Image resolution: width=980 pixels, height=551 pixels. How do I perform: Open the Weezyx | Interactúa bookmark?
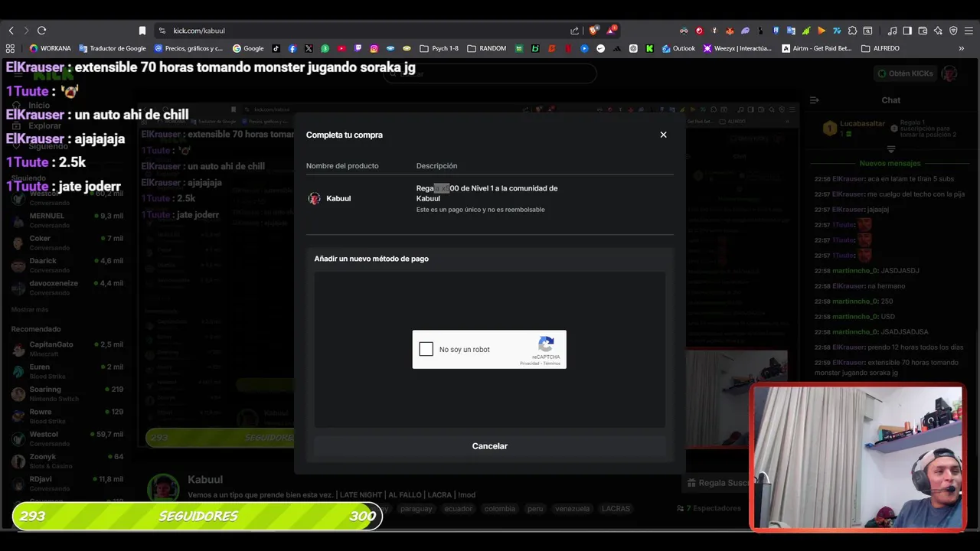pyautogui.click(x=737, y=48)
